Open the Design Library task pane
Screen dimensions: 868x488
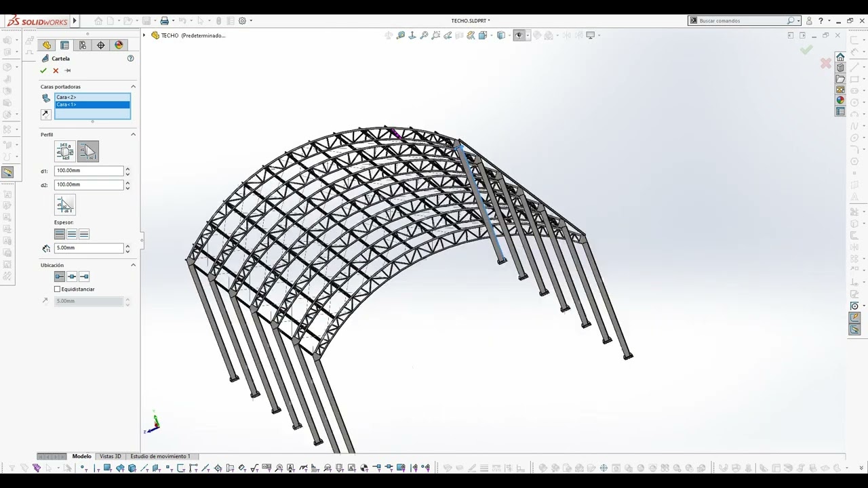pyautogui.click(x=840, y=68)
